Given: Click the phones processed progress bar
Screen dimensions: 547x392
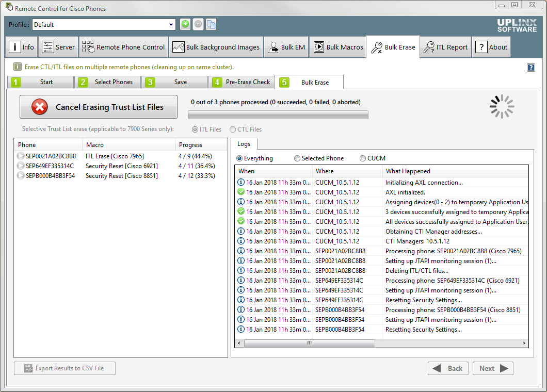Looking at the screenshot, I should [278, 115].
